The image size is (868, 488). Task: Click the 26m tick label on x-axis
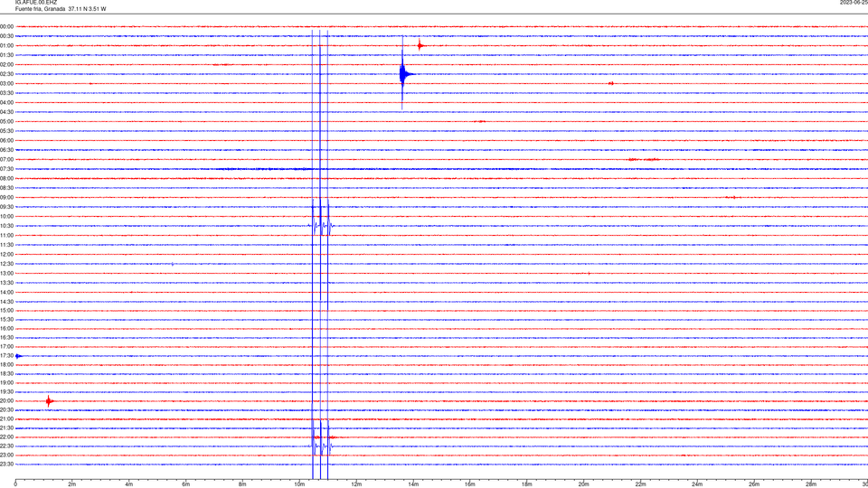coord(754,484)
